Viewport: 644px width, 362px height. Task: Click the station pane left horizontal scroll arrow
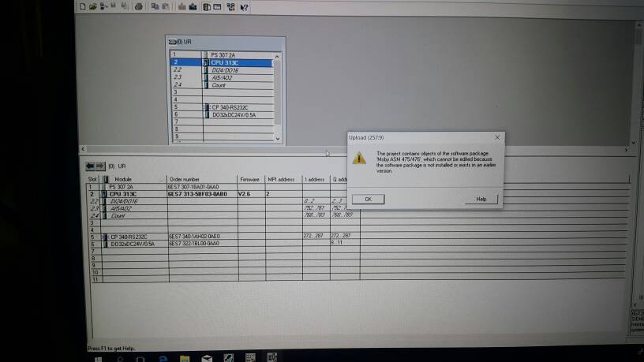tap(83, 149)
